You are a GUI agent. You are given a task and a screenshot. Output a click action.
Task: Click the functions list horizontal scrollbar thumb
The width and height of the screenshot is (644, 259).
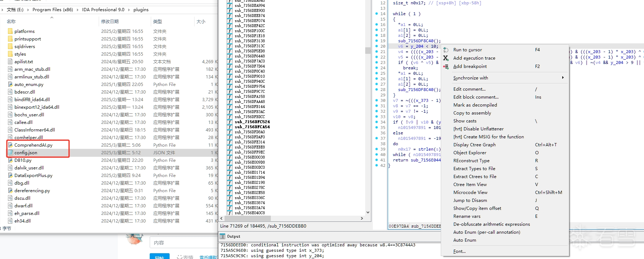pyautogui.click(x=248, y=219)
